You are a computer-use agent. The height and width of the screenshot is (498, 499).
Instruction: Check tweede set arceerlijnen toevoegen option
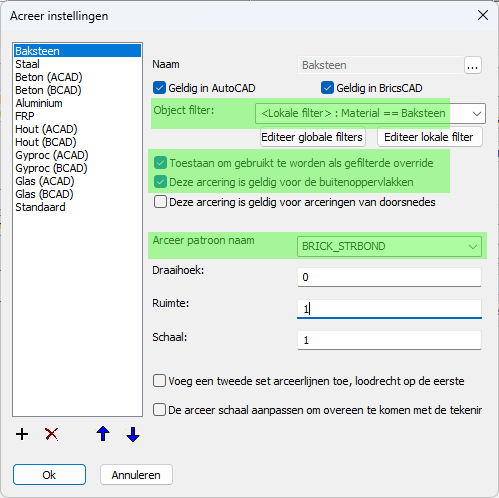pyautogui.click(x=159, y=381)
